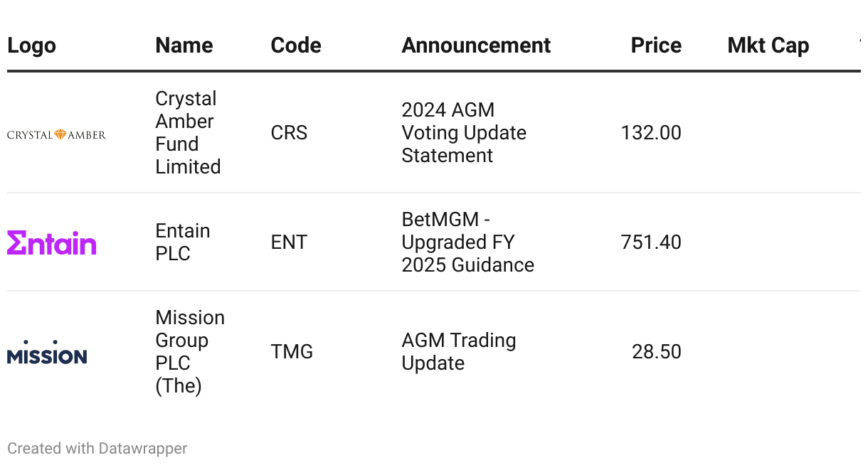This screenshot has height=465, width=868.
Task: Click the purple Entain logo
Action: coord(52,243)
